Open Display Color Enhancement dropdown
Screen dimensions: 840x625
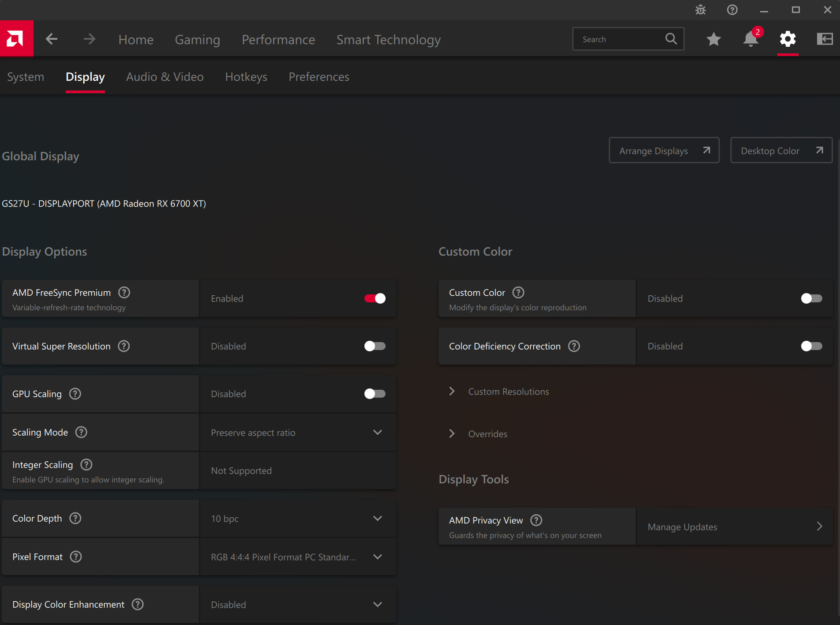[x=298, y=605]
